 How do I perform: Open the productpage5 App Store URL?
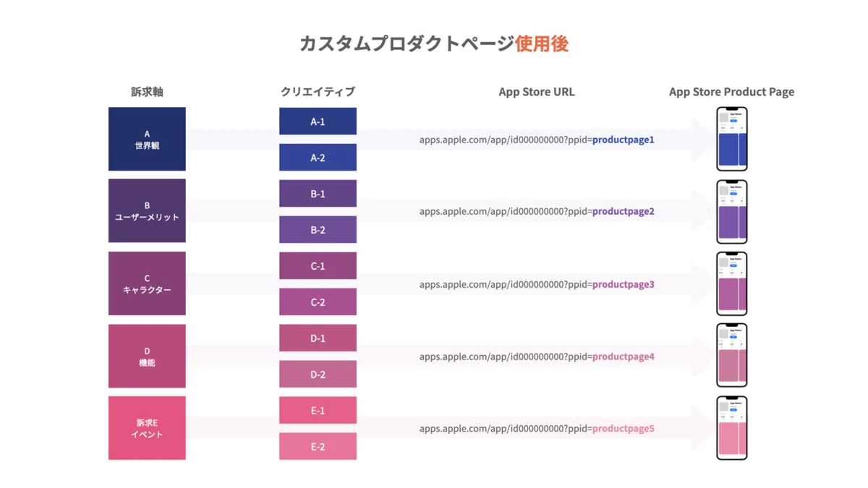point(536,429)
